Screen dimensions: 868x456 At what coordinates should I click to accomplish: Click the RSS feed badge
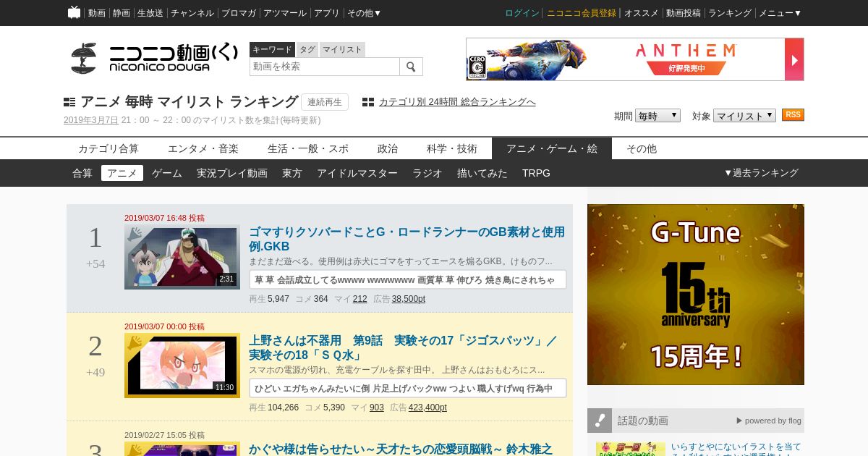[x=793, y=115]
